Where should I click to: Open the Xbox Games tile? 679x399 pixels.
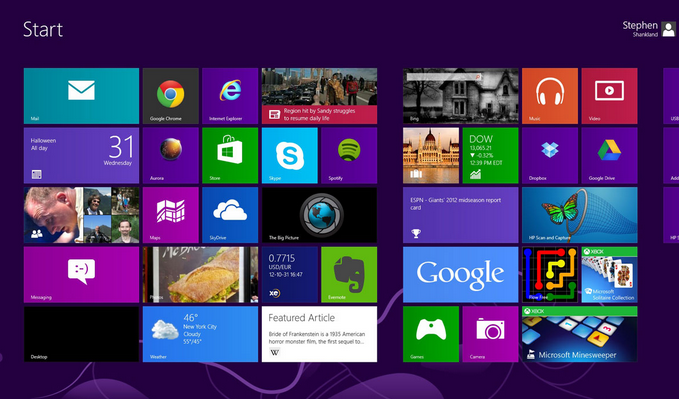431,334
